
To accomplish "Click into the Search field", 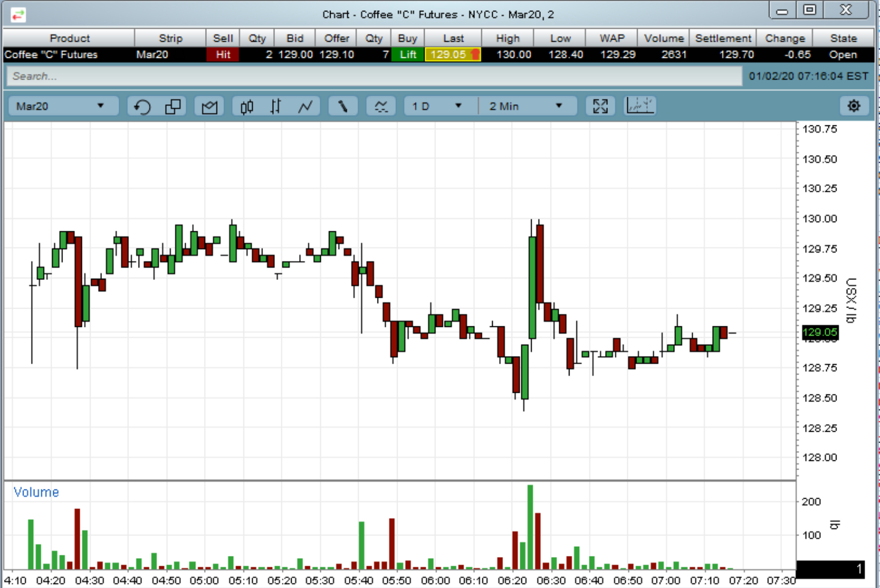I will click(x=374, y=76).
